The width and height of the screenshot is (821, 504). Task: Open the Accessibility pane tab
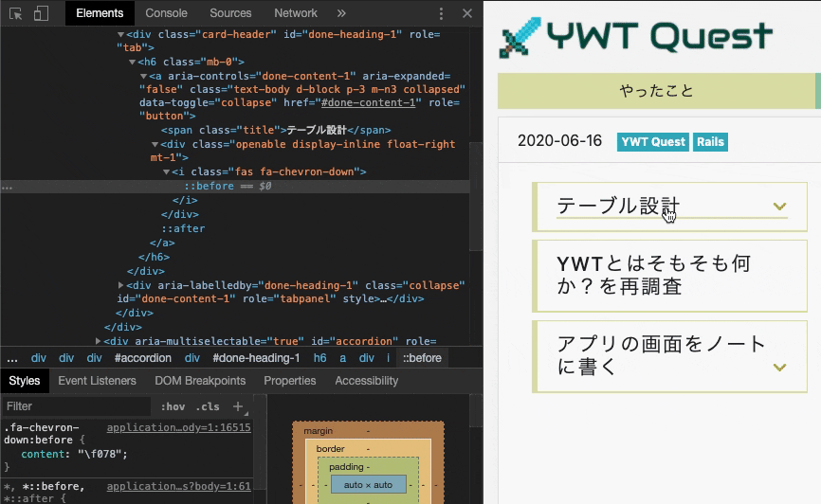pyautogui.click(x=367, y=381)
